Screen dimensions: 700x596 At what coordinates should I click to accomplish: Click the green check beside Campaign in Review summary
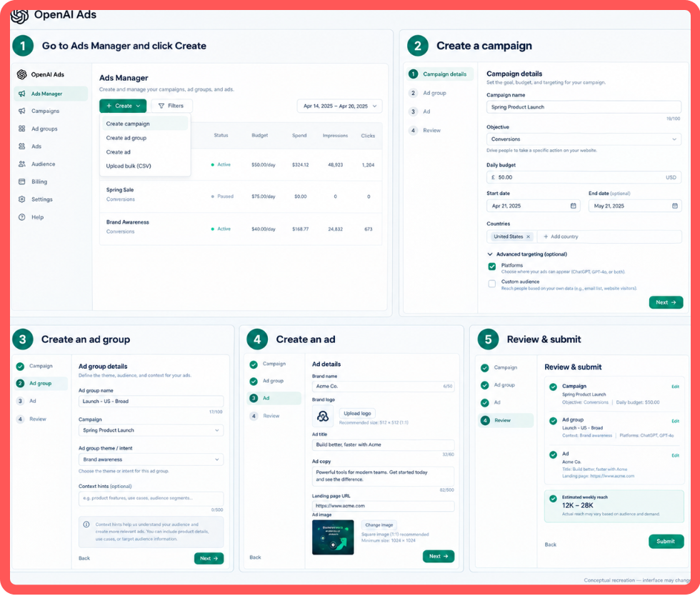pos(553,387)
